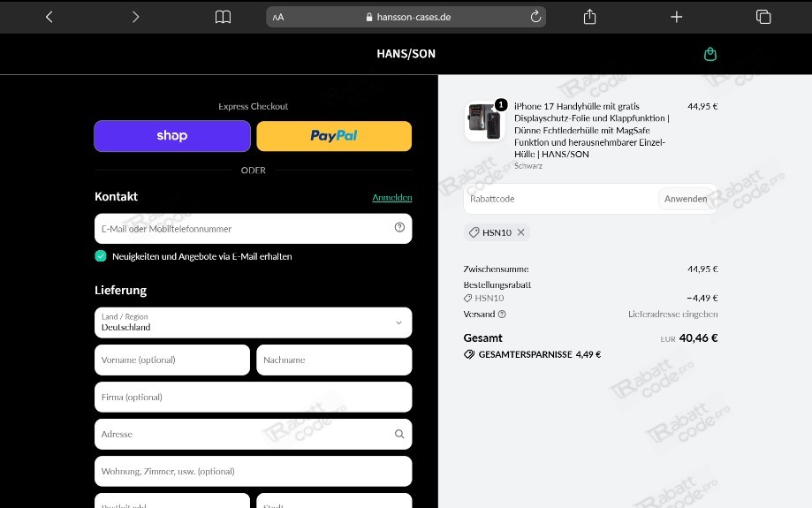Click the Vorname (optional) field
The image size is (812, 508).
172,360
